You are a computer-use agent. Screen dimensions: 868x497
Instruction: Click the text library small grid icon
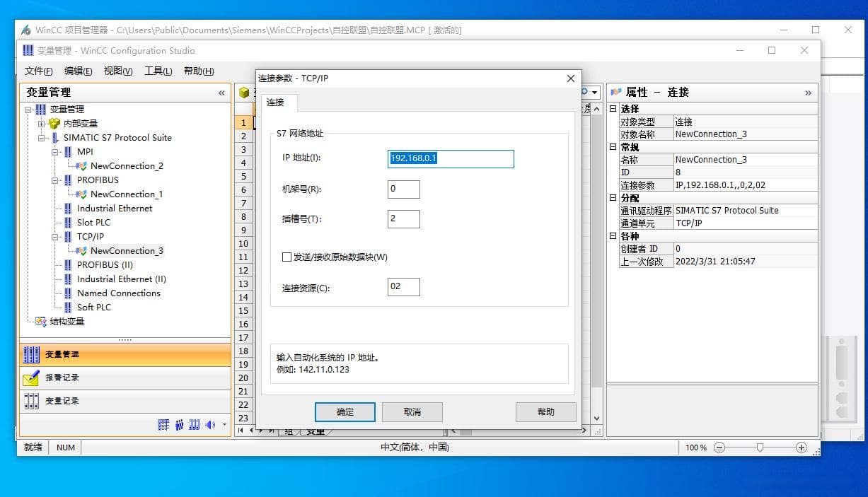pyautogui.click(x=163, y=424)
